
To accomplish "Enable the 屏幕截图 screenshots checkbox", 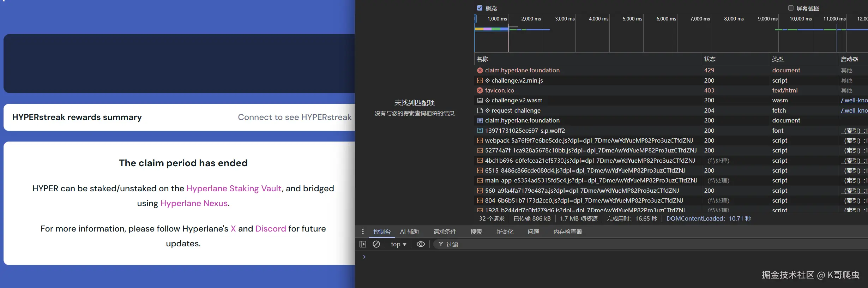I will [791, 8].
